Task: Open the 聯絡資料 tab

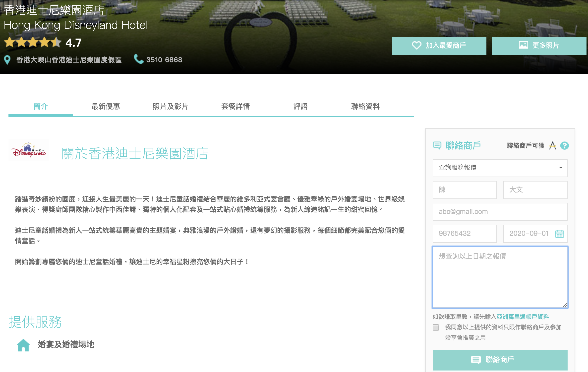Action: click(365, 106)
